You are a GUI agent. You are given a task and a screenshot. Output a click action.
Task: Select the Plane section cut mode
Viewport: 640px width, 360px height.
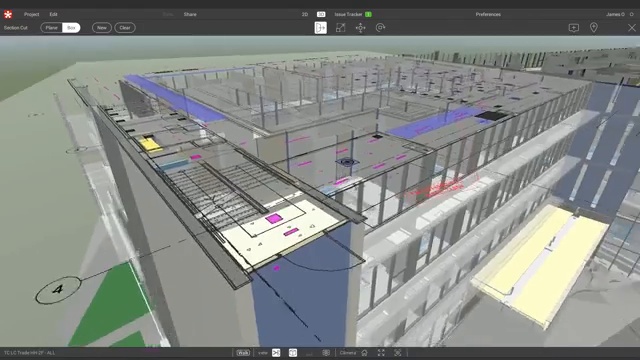click(x=51, y=28)
